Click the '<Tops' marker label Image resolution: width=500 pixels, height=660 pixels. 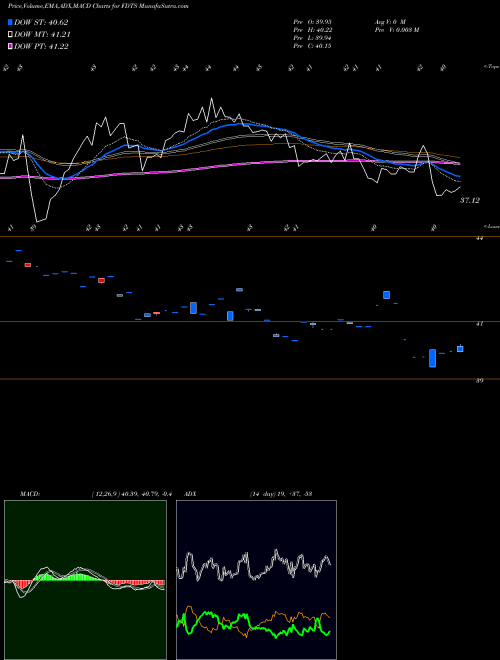point(491,67)
